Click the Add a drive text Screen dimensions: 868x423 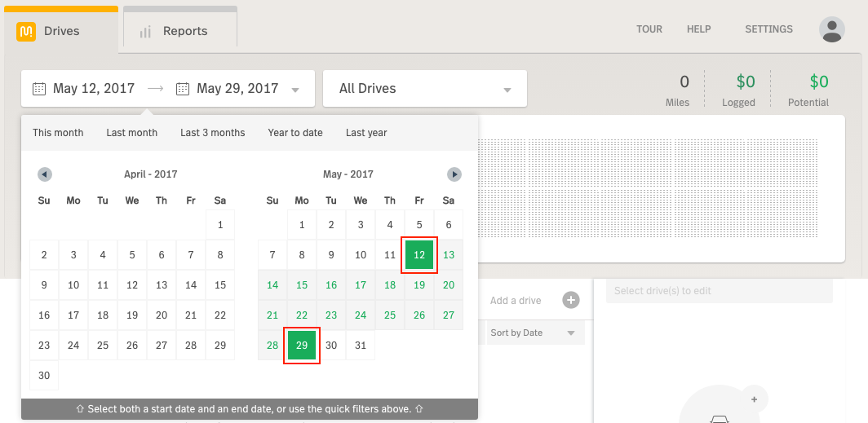coord(516,300)
